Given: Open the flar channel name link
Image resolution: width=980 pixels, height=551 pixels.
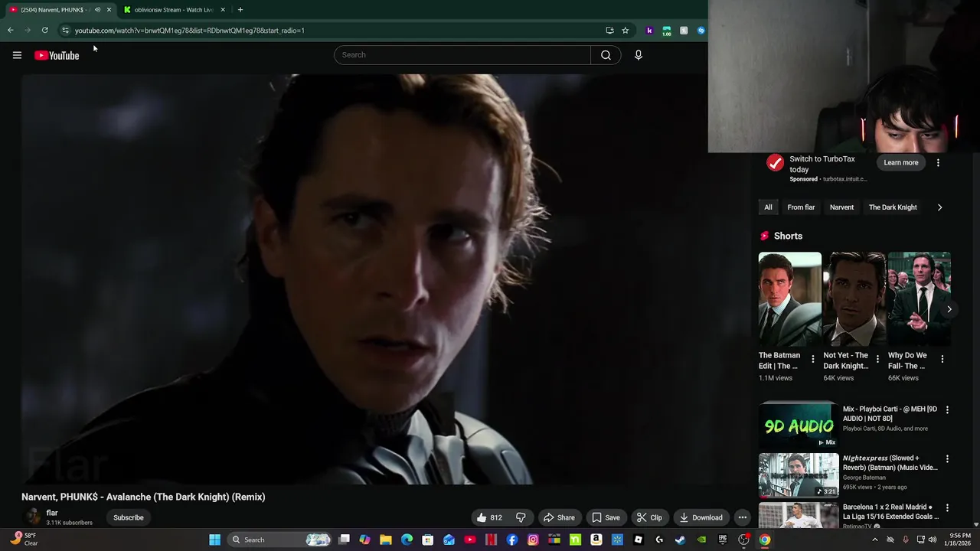Looking at the screenshot, I should (x=52, y=513).
